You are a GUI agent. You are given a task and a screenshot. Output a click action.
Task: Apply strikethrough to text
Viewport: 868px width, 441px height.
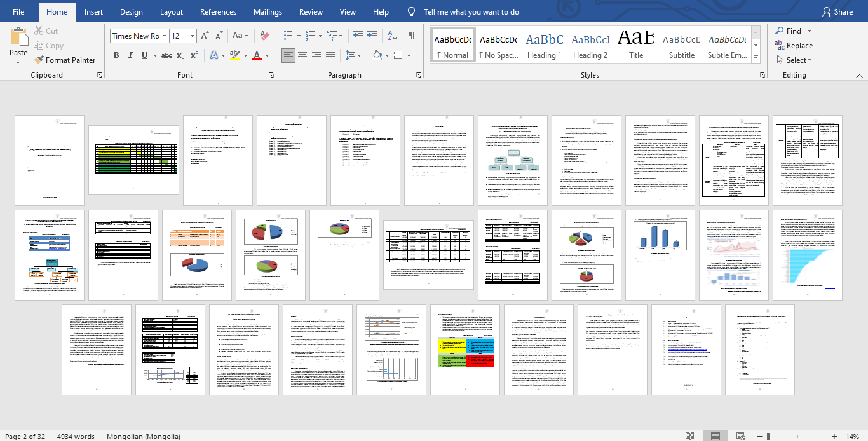click(166, 55)
